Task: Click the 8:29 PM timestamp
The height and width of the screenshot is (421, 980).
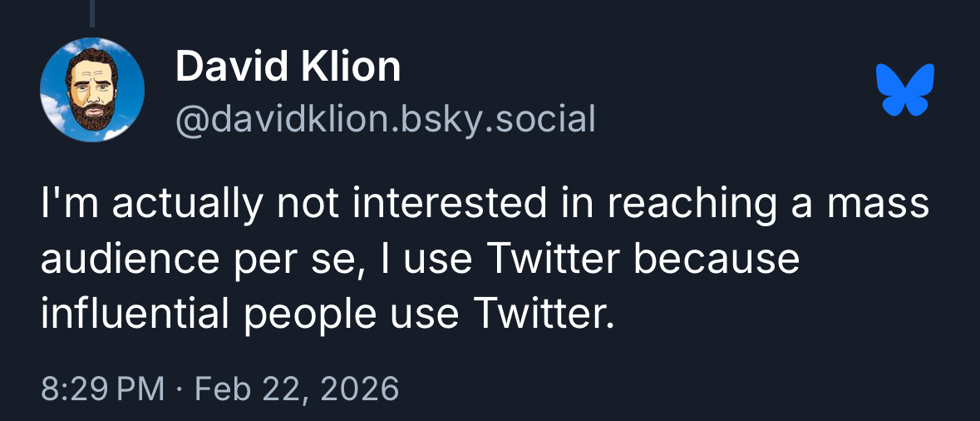Action: 102,389
